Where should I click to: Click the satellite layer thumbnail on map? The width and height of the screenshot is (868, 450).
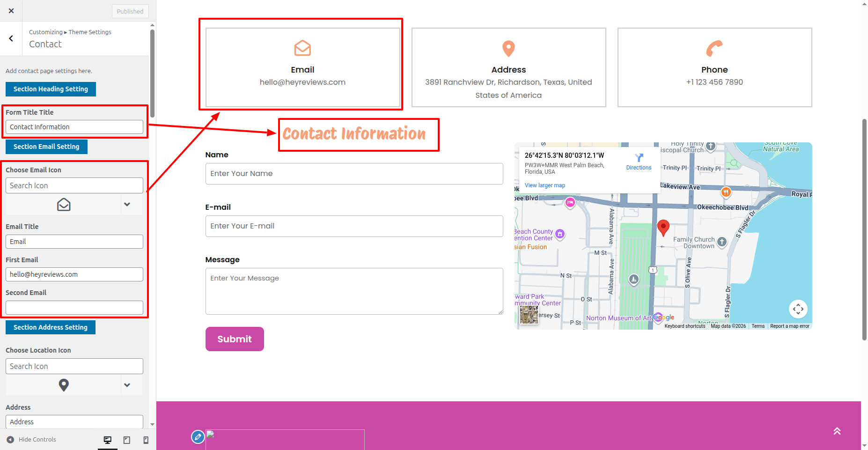click(x=529, y=315)
